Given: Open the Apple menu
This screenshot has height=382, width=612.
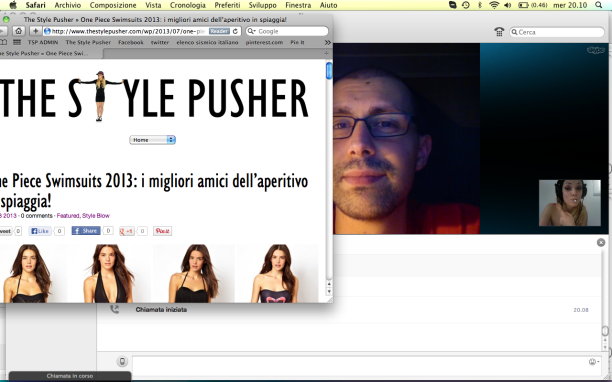Looking at the screenshot, I should [13, 5].
